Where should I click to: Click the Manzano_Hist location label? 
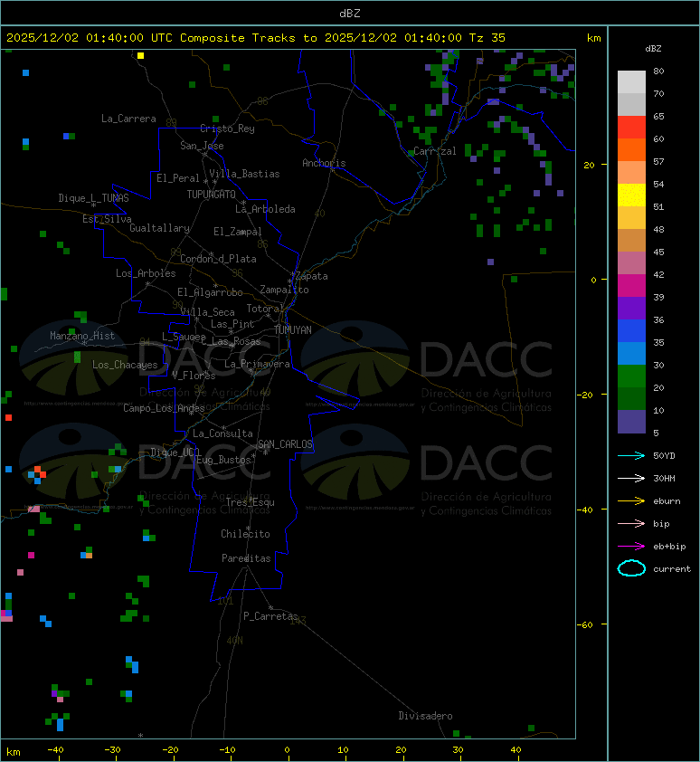pos(82,336)
